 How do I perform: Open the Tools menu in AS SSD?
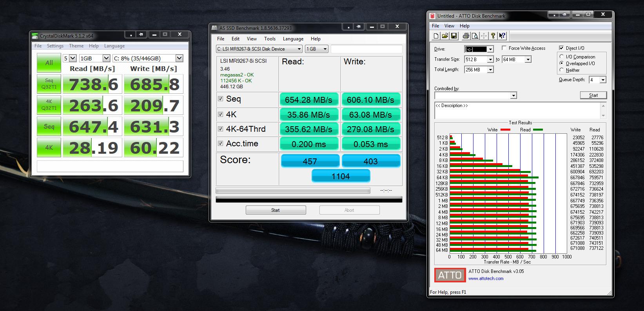pos(270,39)
